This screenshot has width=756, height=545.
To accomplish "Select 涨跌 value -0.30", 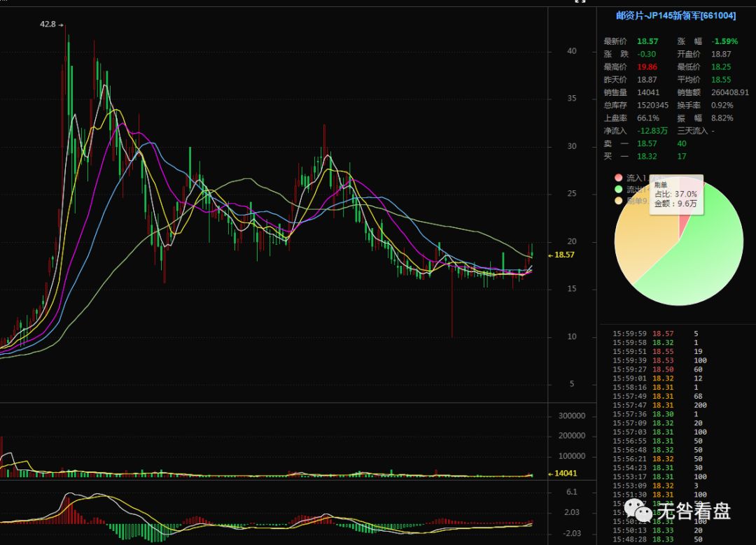I will point(647,55).
